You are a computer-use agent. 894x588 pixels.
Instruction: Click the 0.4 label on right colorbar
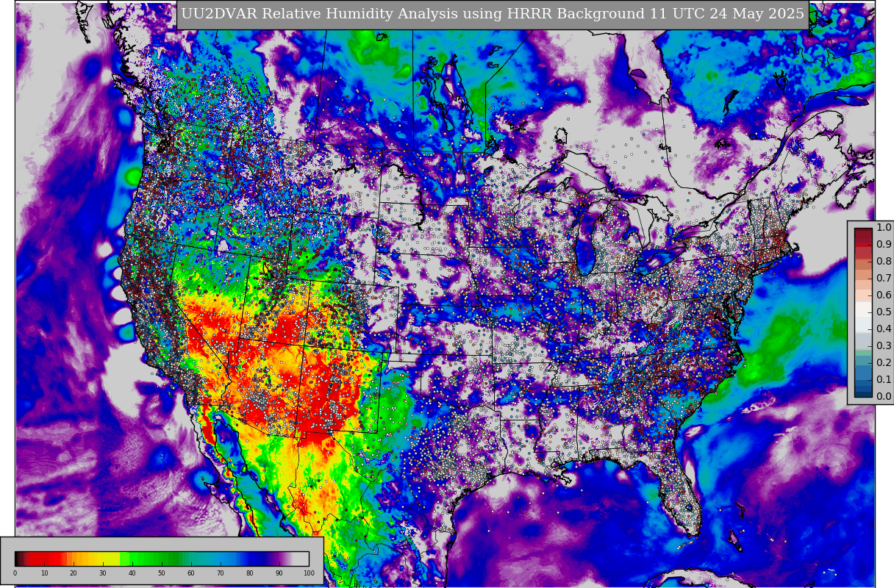tap(884, 329)
